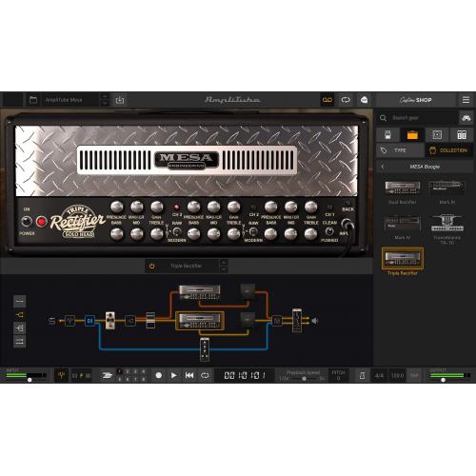This screenshot has width=476, height=476.
Task: Select the rack effects gear category
Action: point(462,135)
